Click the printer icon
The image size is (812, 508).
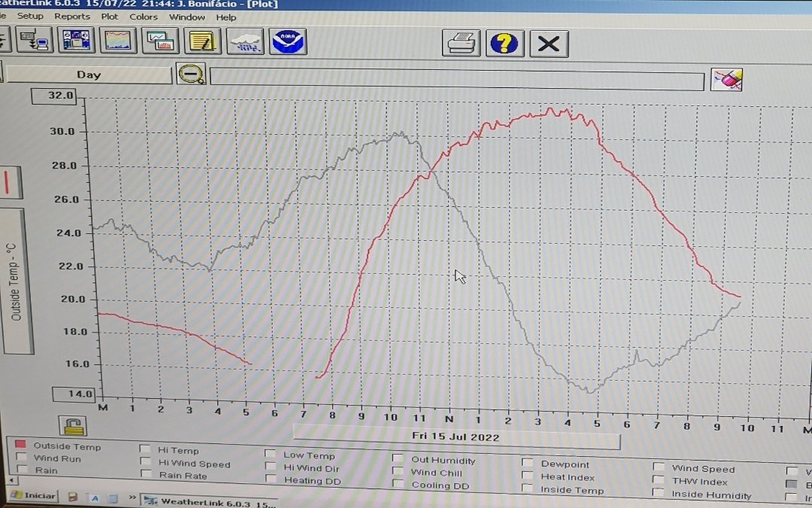click(461, 43)
